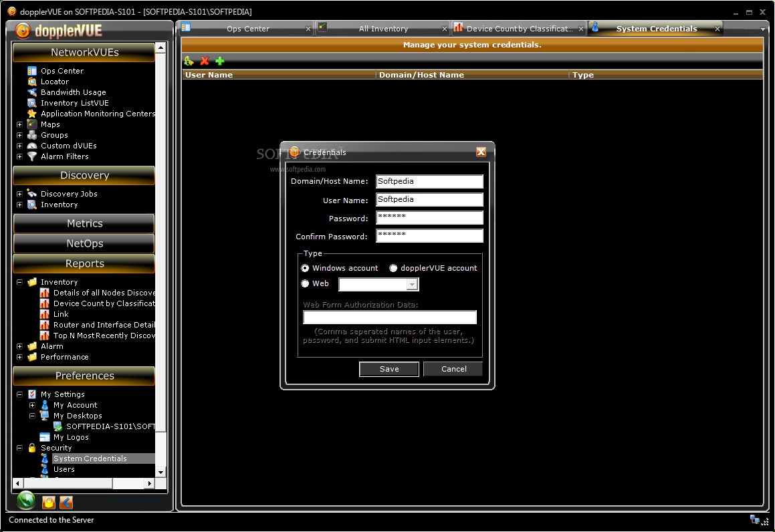Open the tab list dropdown arrow
Image resolution: width=775 pixels, height=532 pixels.
pos(763,29)
